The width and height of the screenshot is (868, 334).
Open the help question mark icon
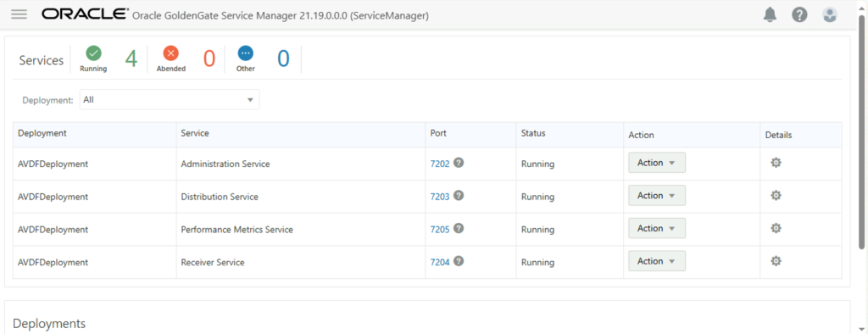(799, 15)
